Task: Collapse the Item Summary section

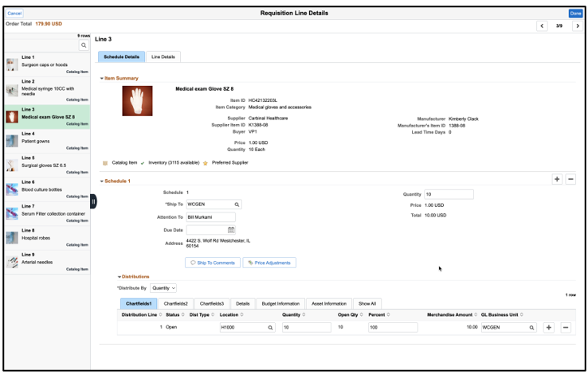Action: coord(102,79)
